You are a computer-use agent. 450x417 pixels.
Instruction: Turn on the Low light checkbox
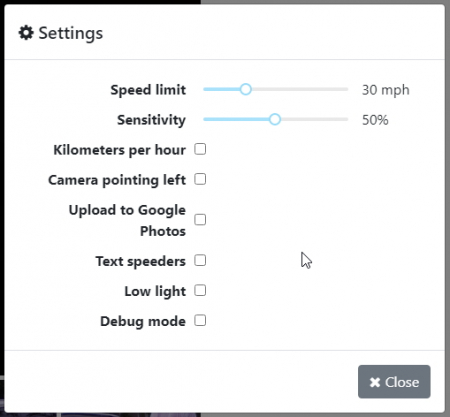200,290
